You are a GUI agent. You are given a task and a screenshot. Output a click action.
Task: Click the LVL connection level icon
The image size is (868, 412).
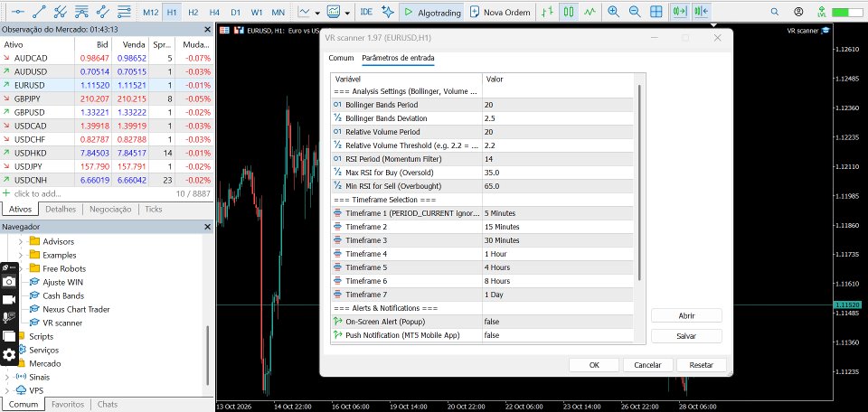[822, 12]
